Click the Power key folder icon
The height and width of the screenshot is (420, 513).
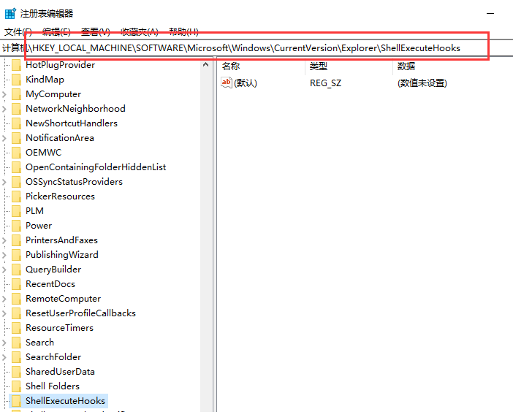[16, 226]
